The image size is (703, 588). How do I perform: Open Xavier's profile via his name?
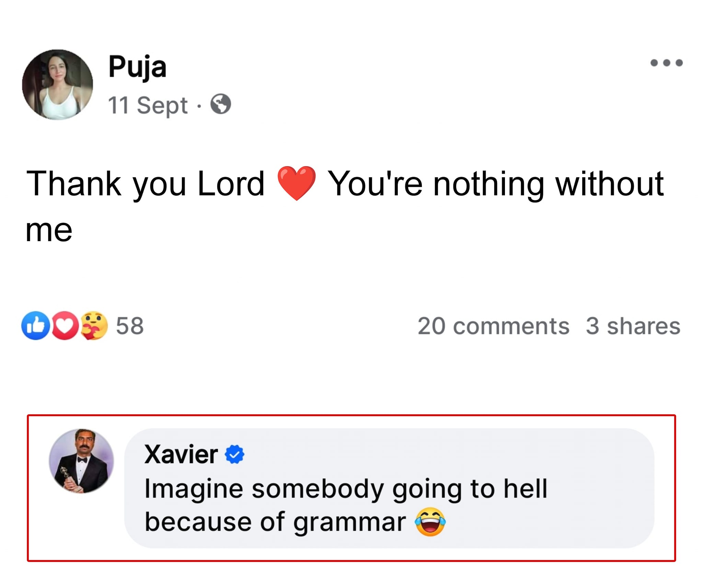181,454
